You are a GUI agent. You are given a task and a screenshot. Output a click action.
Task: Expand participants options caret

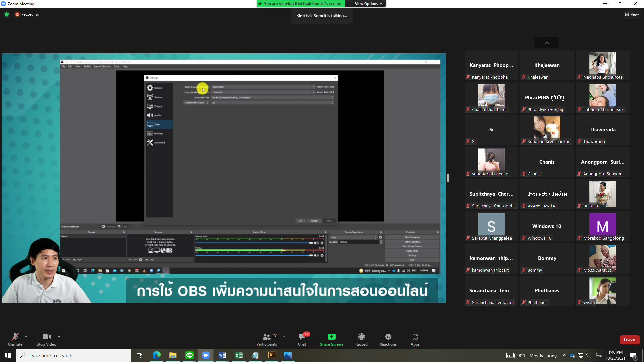[x=284, y=337]
